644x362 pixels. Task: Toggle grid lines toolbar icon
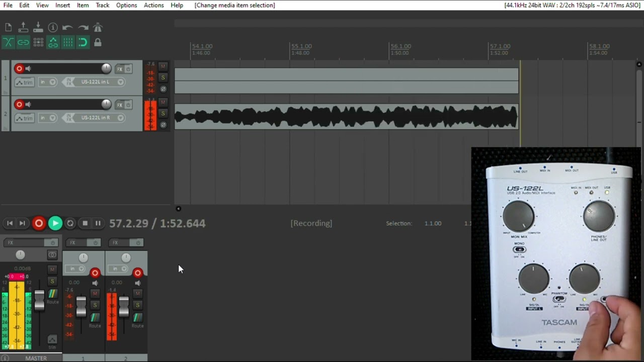68,43
